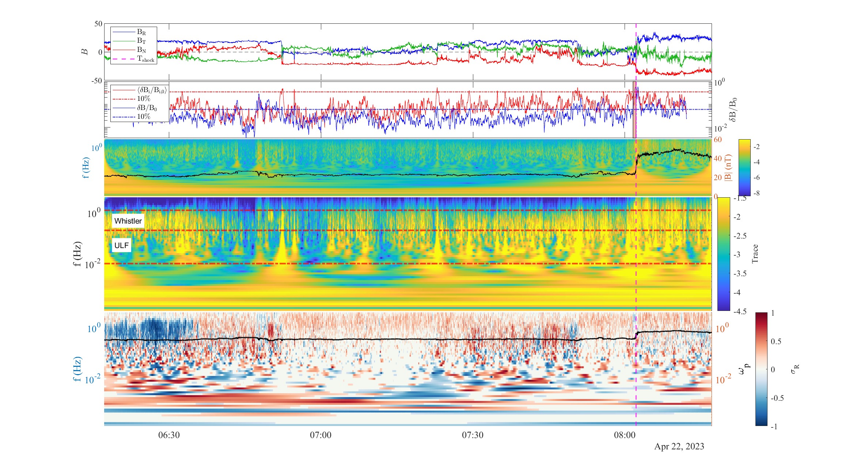Click the top spectrogram colorbar

[x=744, y=168]
